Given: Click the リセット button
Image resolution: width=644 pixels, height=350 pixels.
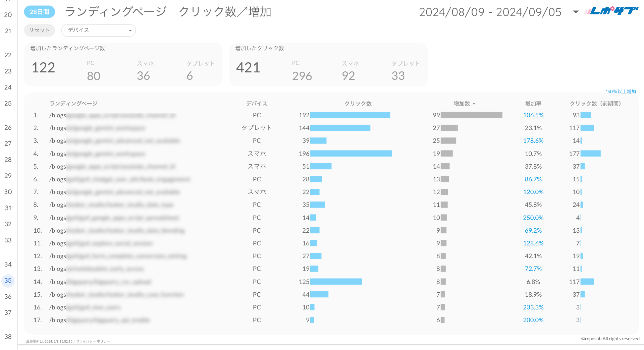Looking at the screenshot, I should (39, 30).
